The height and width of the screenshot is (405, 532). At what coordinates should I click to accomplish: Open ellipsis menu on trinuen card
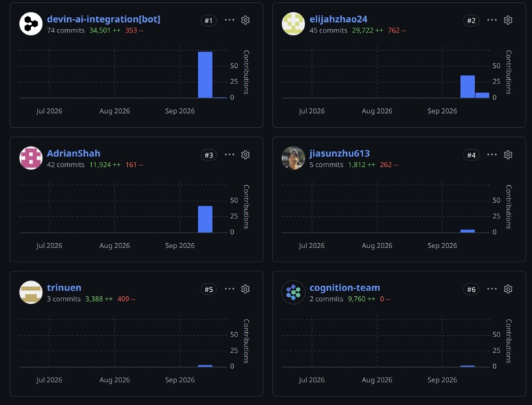[x=230, y=288]
